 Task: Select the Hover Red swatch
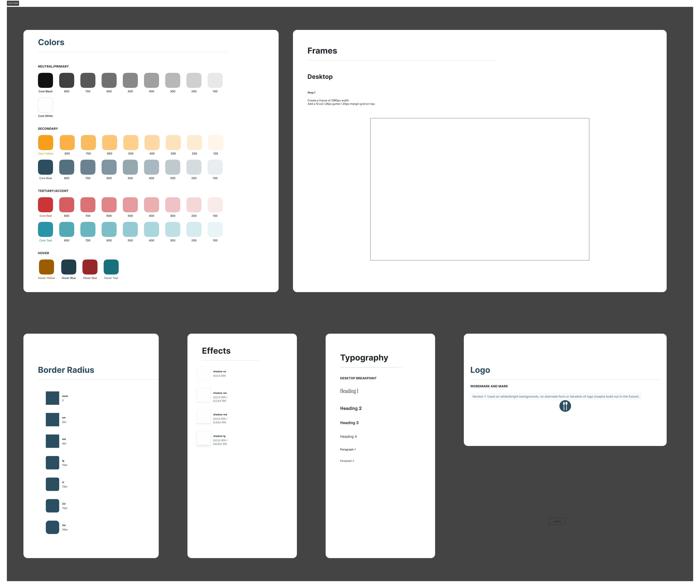pos(90,267)
